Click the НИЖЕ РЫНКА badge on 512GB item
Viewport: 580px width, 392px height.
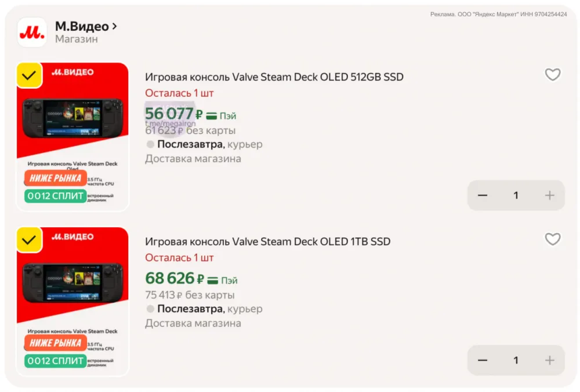(x=56, y=178)
